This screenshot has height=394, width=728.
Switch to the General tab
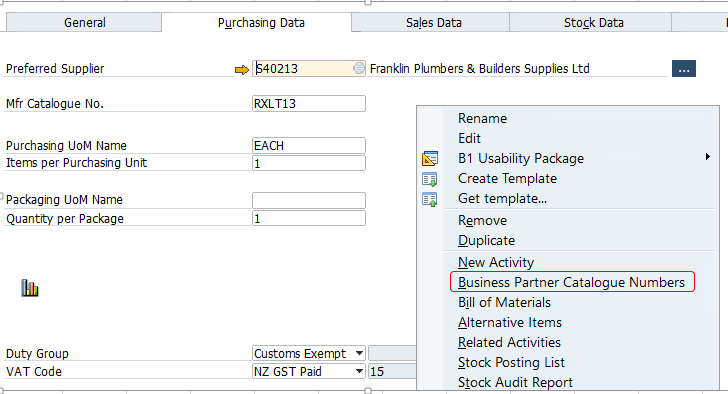point(84,23)
